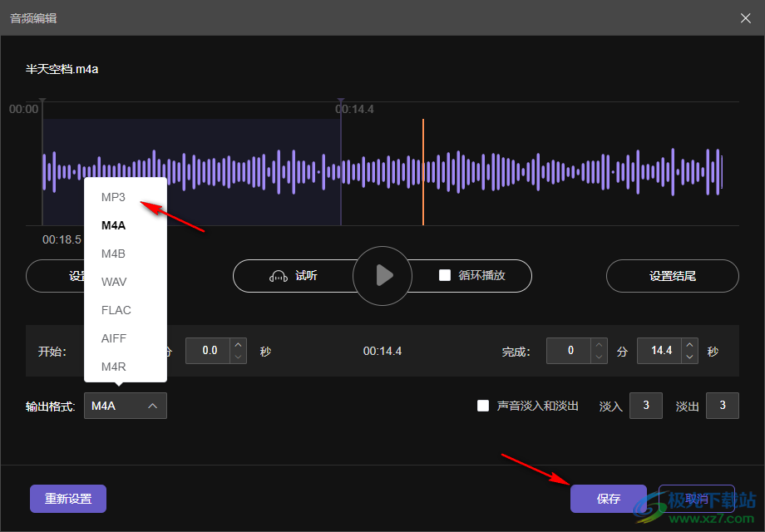Image resolution: width=765 pixels, height=532 pixels.
Task: Pick FLAC output format option
Action: tap(116, 310)
